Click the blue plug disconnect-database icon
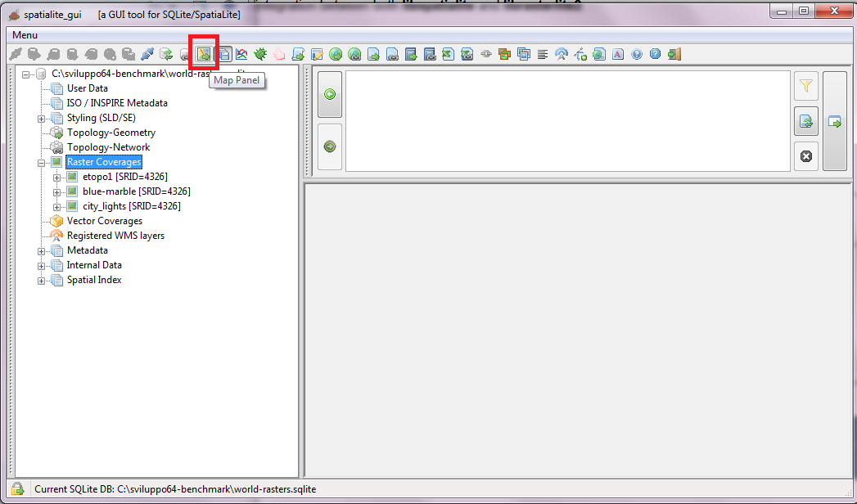The height and width of the screenshot is (504, 857). pyautogui.click(x=147, y=54)
